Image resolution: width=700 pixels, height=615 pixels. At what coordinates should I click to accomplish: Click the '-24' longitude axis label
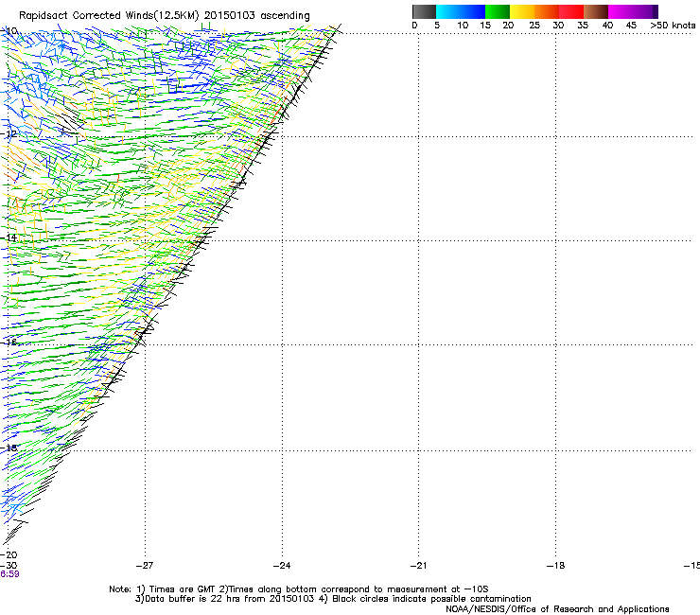(x=282, y=566)
